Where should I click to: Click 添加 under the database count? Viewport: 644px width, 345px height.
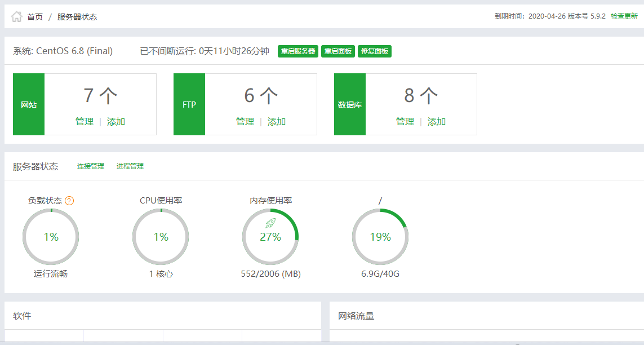click(437, 122)
